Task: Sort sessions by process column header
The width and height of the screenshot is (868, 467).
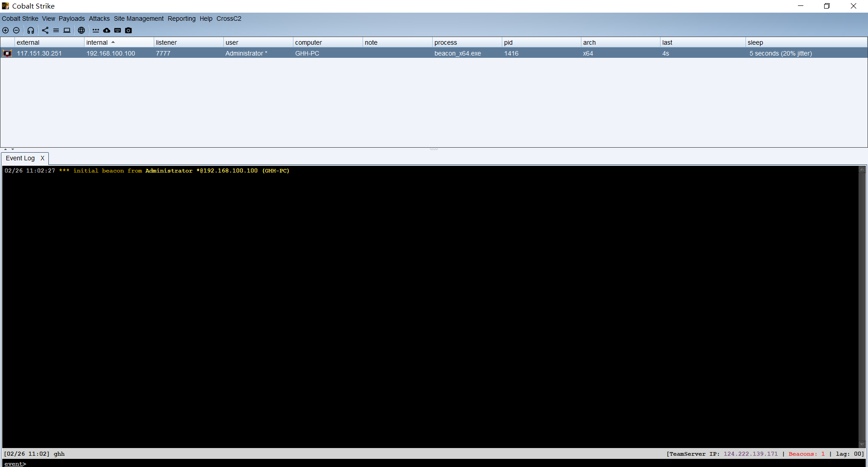Action: [x=467, y=42]
